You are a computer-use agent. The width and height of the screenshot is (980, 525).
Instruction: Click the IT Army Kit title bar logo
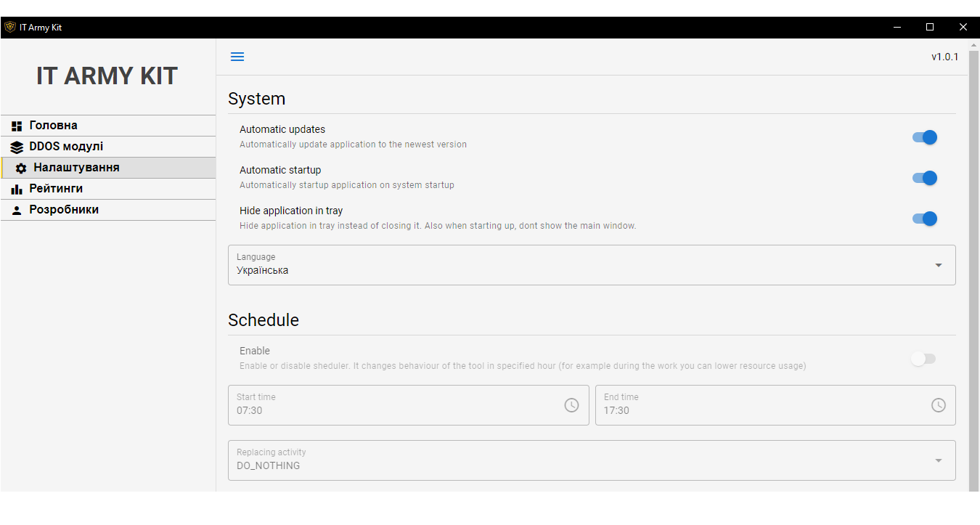10,27
